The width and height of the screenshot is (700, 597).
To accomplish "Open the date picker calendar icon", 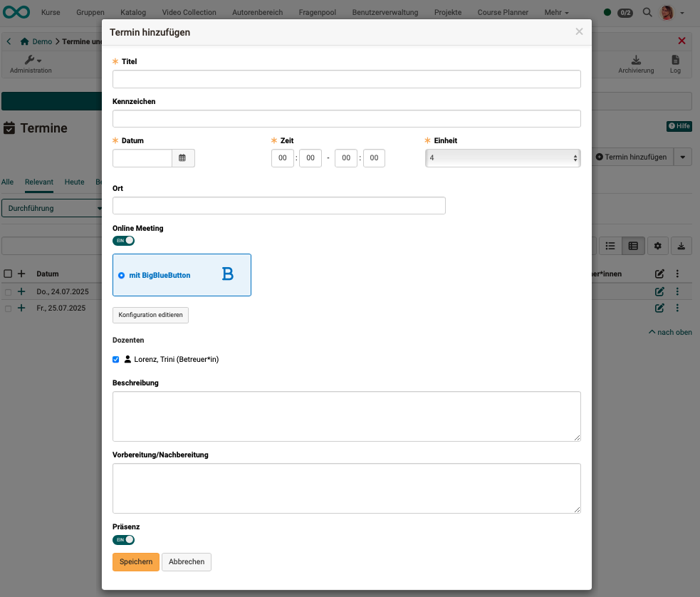I will pos(182,158).
